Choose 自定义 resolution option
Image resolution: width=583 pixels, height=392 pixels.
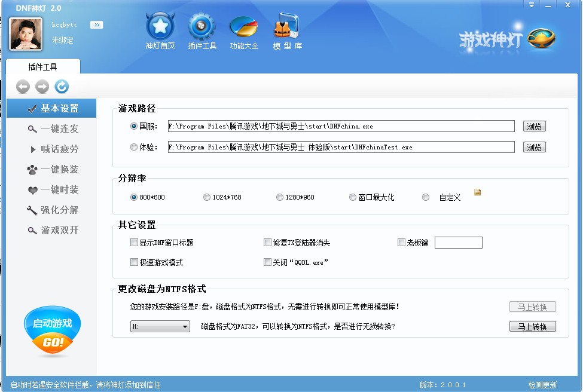426,197
